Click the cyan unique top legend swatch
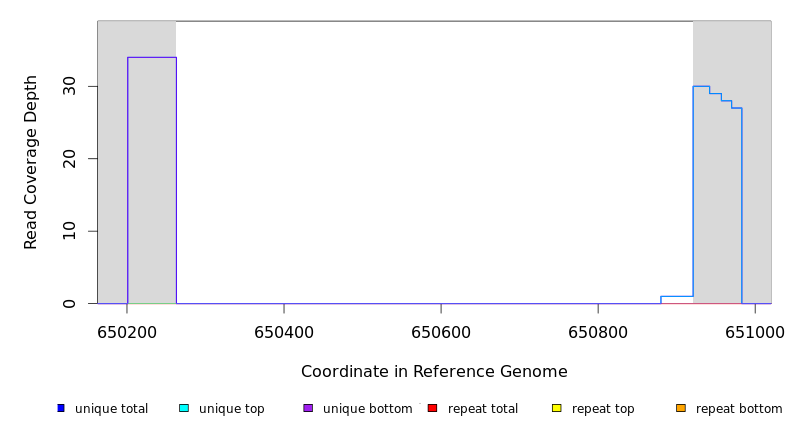This screenshot has width=792, height=432. tap(184, 408)
